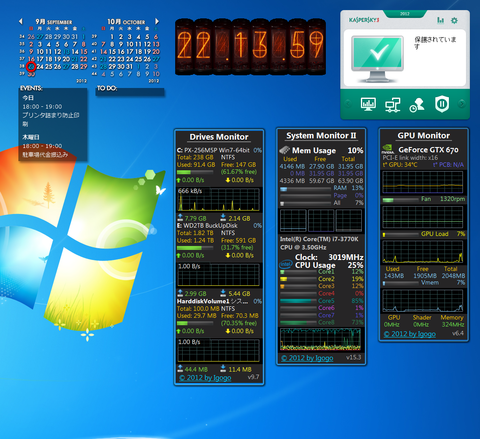Viewport: 480px width, 439px height.
Task: Click Intel logo beside CPU Usage
Action: (286, 265)
